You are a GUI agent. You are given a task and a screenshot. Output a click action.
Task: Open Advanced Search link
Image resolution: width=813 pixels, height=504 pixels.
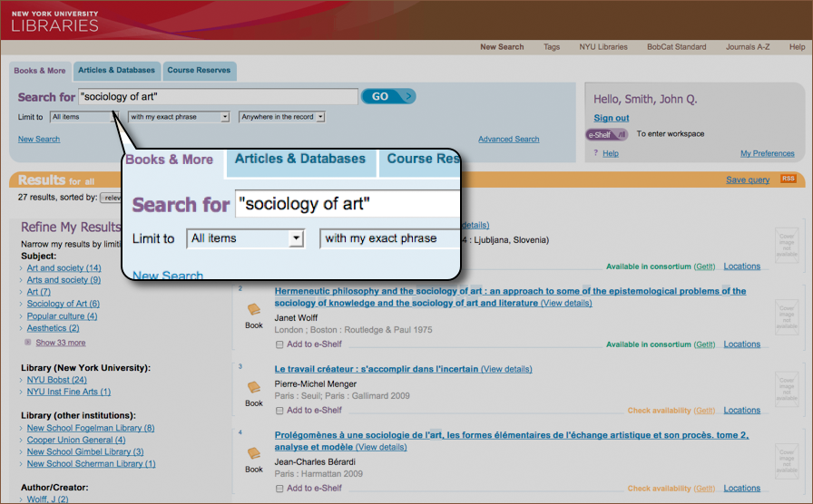point(509,139)
